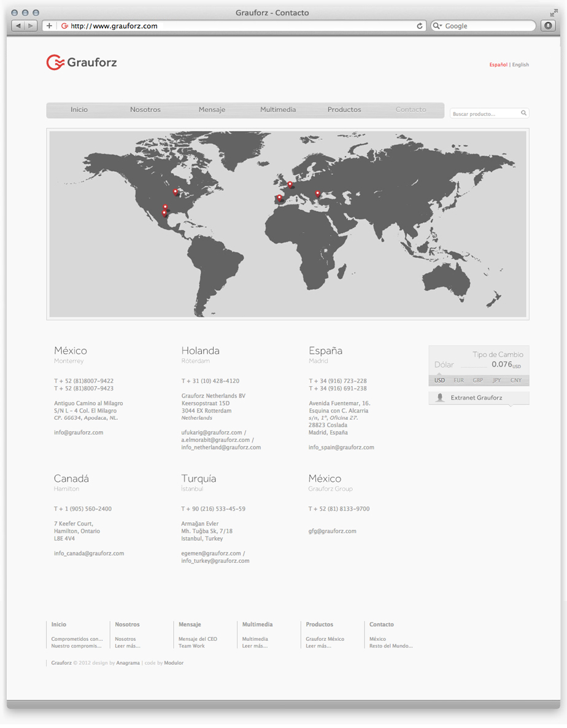The width and height of the screenshot is (567, 728).
Task: Click footer link Nuestro compromis...
Action: pyautogui.click(x=76, y=646)
